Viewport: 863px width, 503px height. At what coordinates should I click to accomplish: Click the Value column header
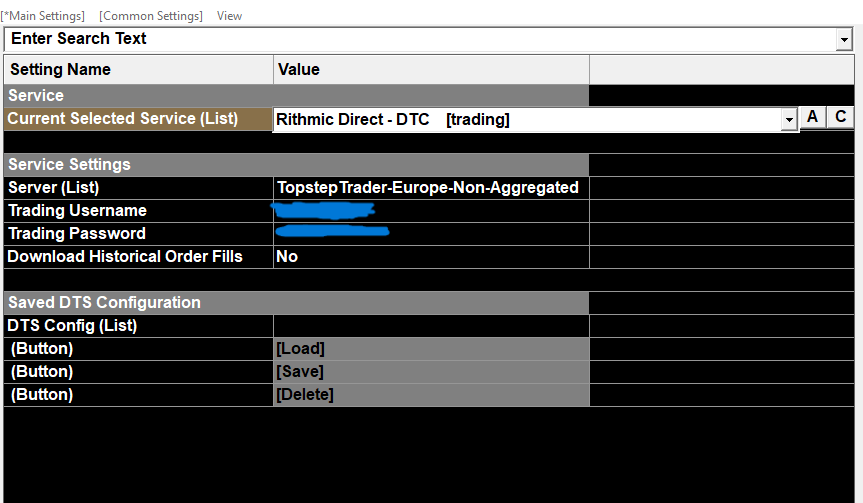coord(430,70)
